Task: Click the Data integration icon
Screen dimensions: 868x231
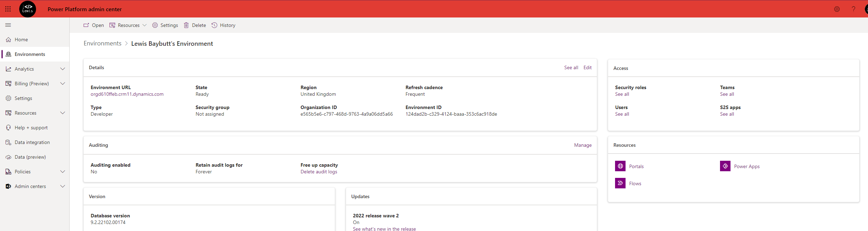Action: (x=8, y=143)
